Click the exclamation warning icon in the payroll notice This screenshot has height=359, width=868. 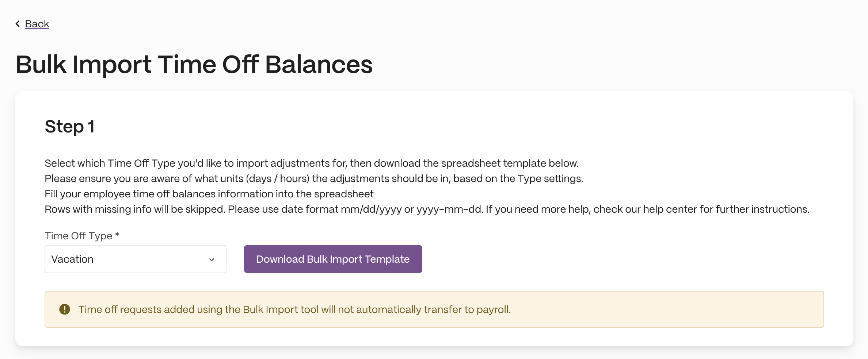coord(65,309)
